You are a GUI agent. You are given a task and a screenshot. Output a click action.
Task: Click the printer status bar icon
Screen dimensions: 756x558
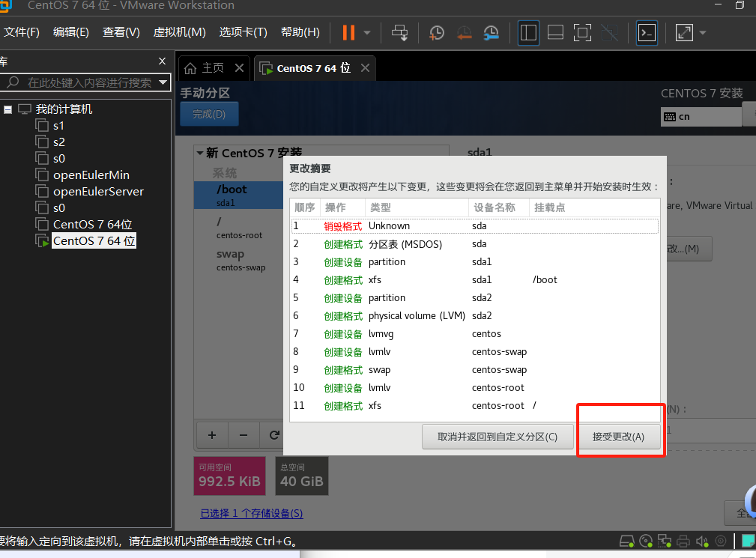pyautogui.click(x=683, y=541)
